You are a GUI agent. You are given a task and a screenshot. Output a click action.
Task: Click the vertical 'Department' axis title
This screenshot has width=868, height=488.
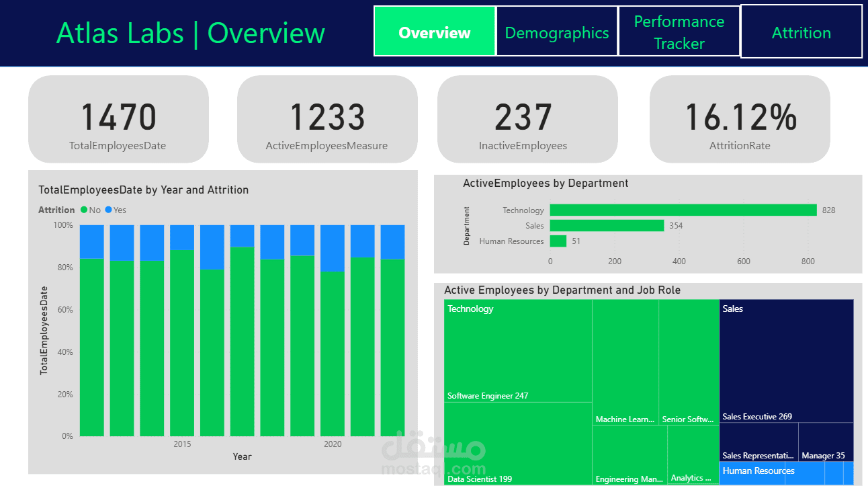pos(466,226)
